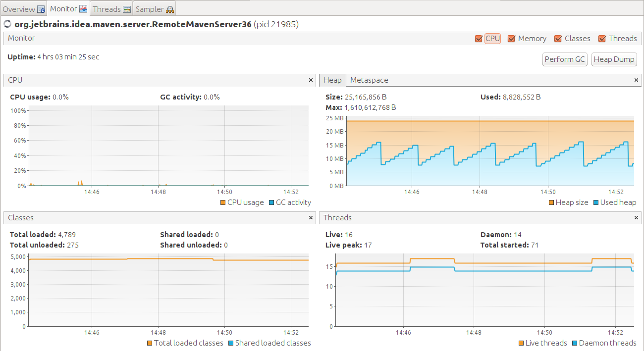Click the Overview tab icon
This screenshot has width=644, height=351.
point(41,9)
